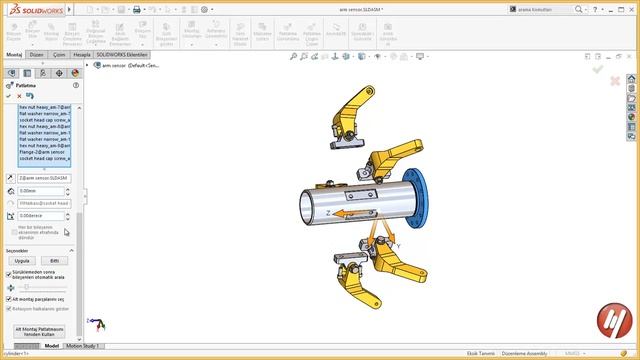The height and width of the screenshot is (360, 640).
Task: Click the Zoom to Fit magnifier icon
Action: 293,56
